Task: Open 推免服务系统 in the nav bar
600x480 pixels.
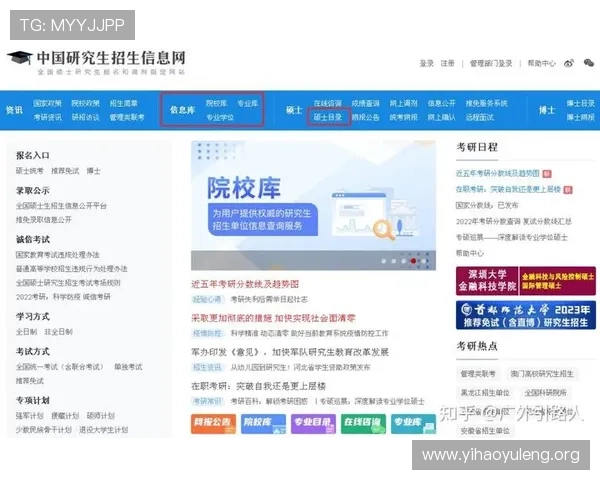Action: [486, 103]
